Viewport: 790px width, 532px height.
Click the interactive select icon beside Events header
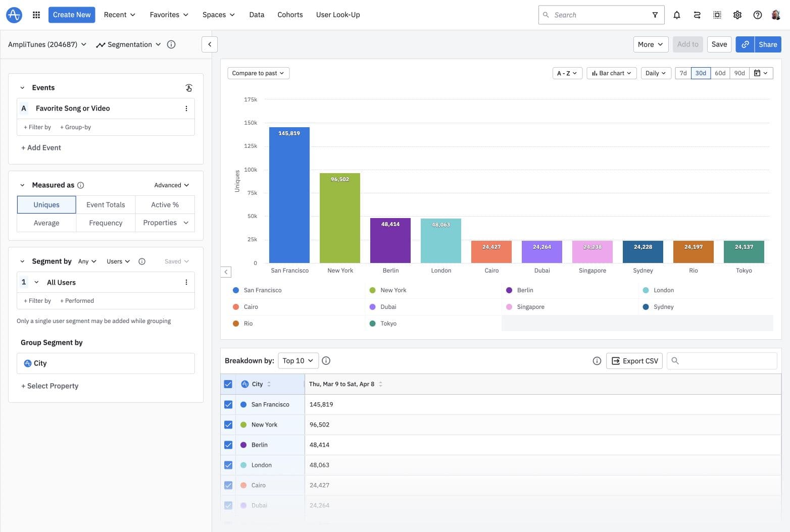[x=189, y=88]
